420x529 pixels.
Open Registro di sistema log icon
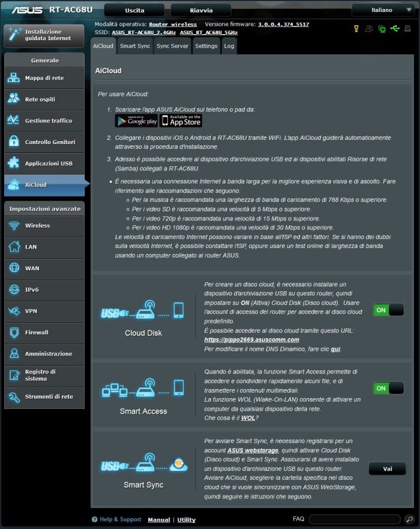click(14, 375)
